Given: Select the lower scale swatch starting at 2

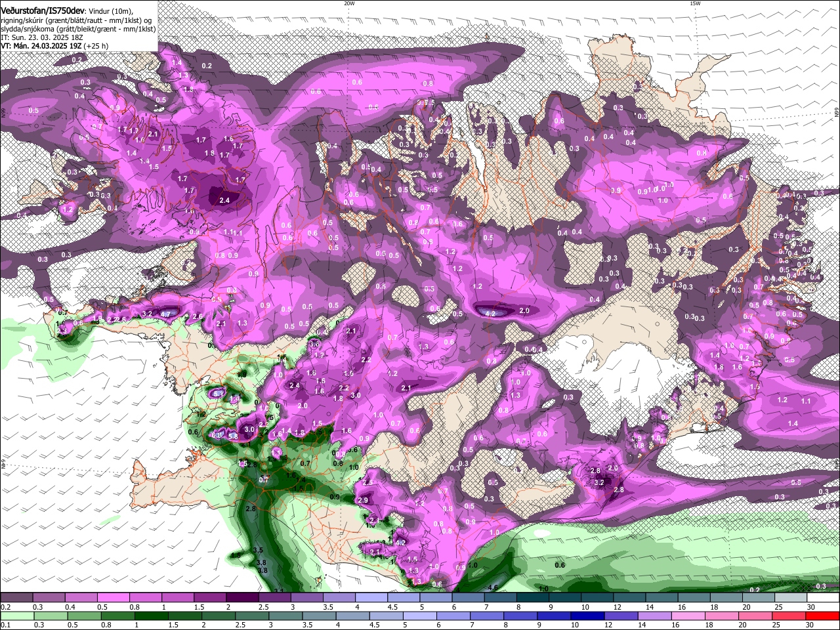Looking at the screenshot, I should [219, 616].
